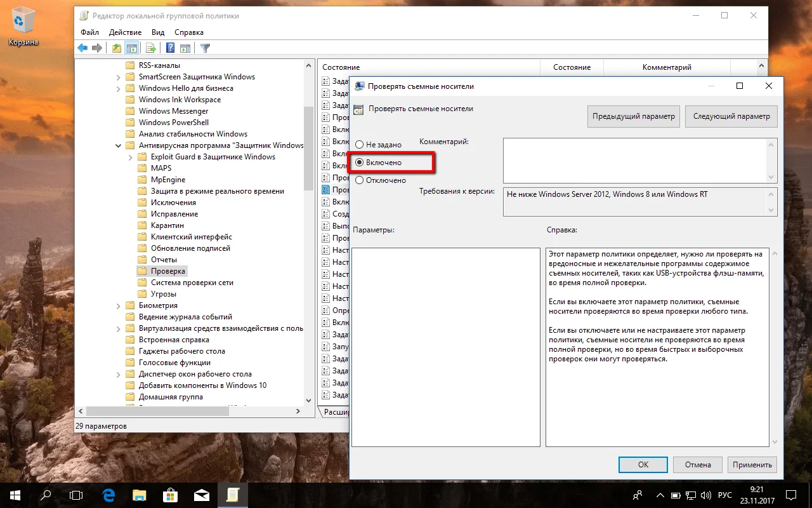Open the "Действие" menu

click(125, 32)
